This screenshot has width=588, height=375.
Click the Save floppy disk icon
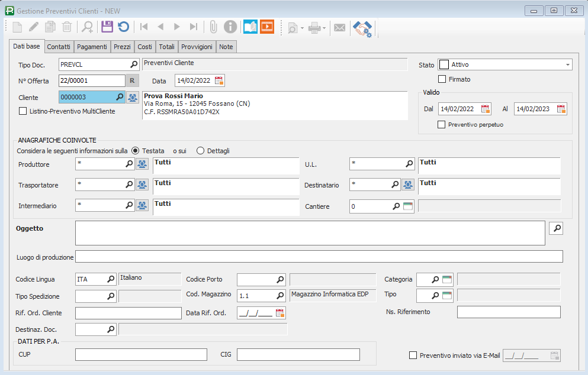click(107, 27)
